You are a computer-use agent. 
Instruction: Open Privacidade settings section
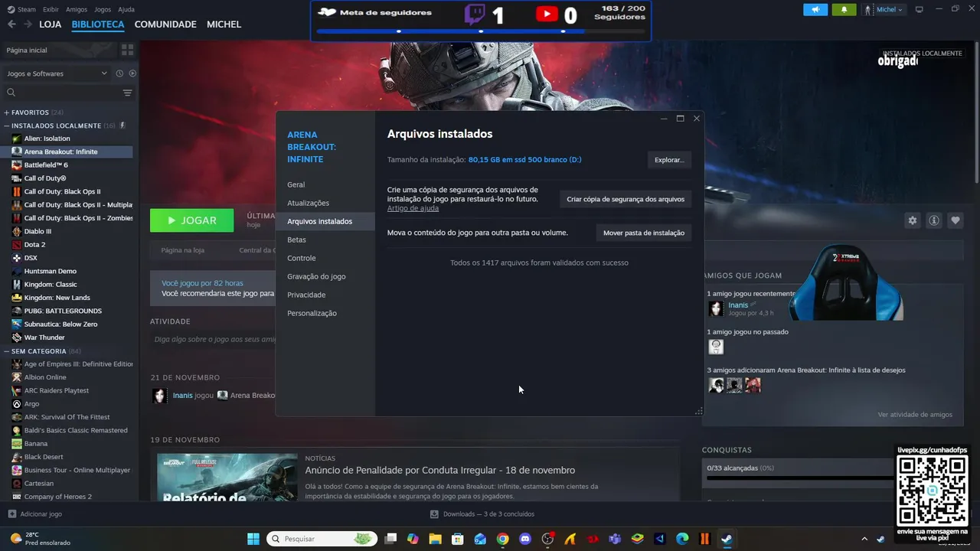point(325,295)
